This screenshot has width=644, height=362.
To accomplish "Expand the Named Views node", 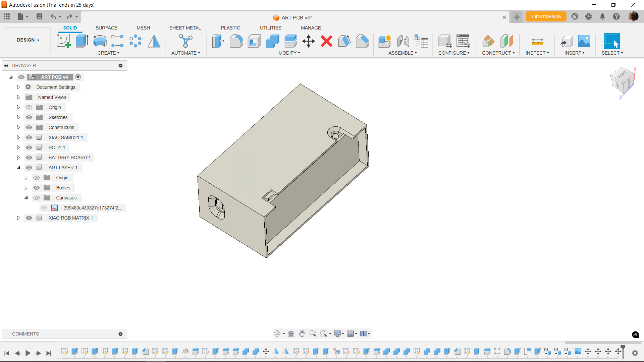I will point(18,97).
